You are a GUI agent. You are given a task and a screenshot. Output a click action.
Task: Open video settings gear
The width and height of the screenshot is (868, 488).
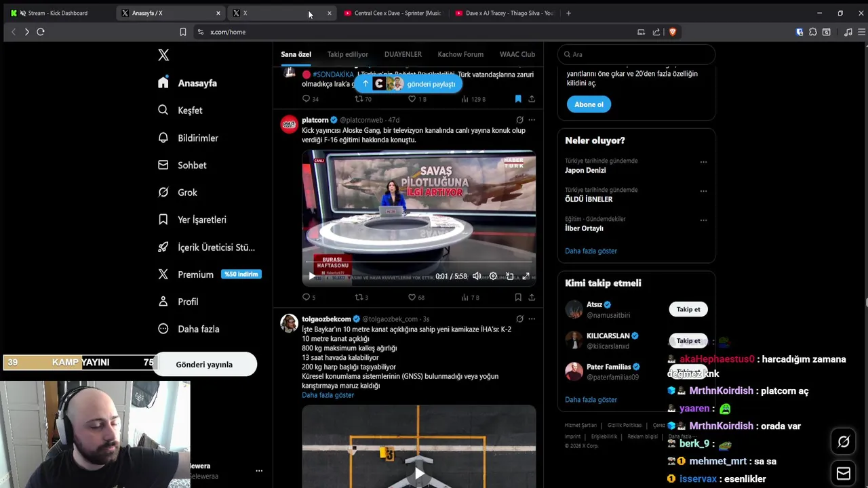(493, 276)
